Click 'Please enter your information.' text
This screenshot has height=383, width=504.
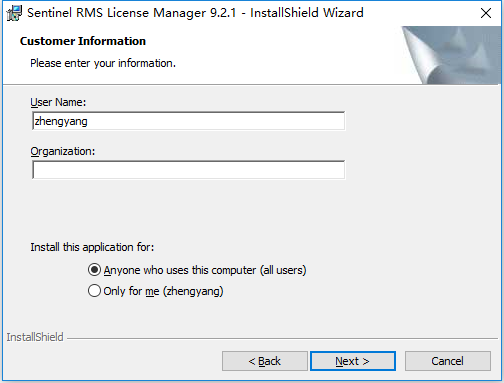103,63
